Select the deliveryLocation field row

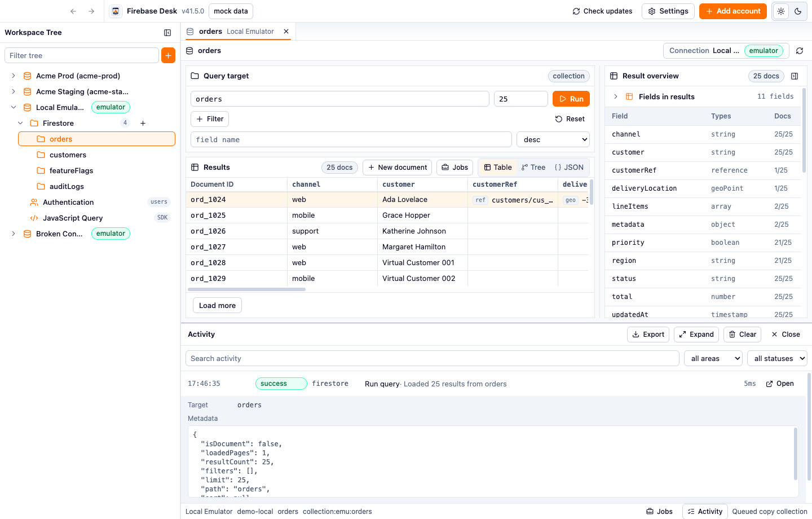pyautogui.click(x=702, y=188)
